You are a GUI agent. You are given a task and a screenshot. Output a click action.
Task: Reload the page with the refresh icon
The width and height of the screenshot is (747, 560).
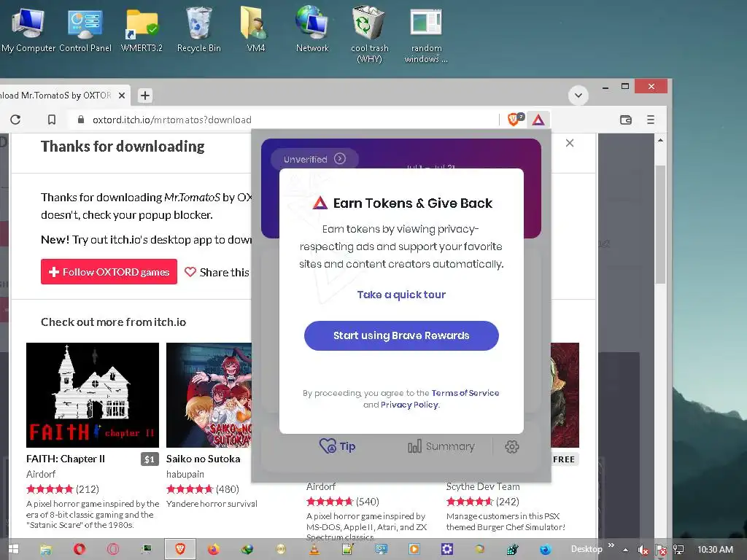tap(15, 120)
